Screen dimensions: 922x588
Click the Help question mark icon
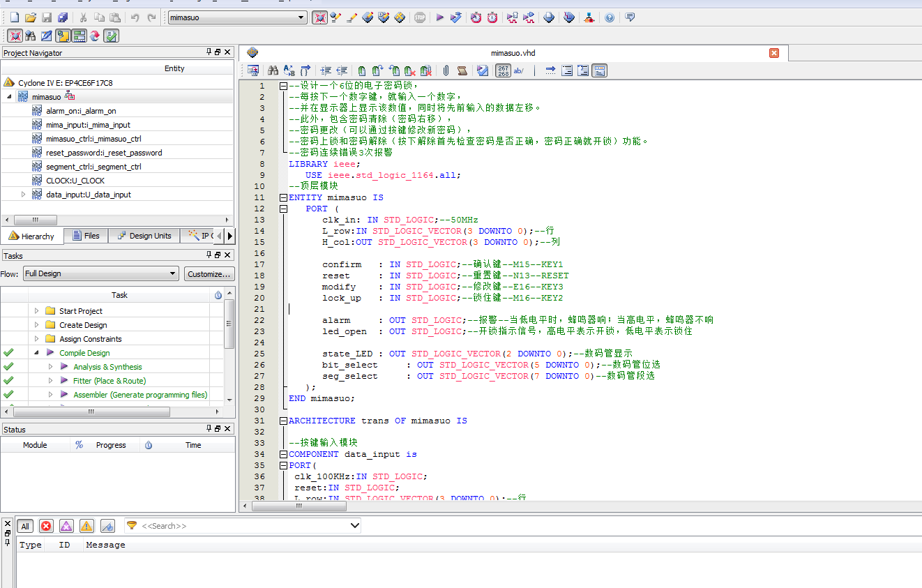[x=610, y=17]
